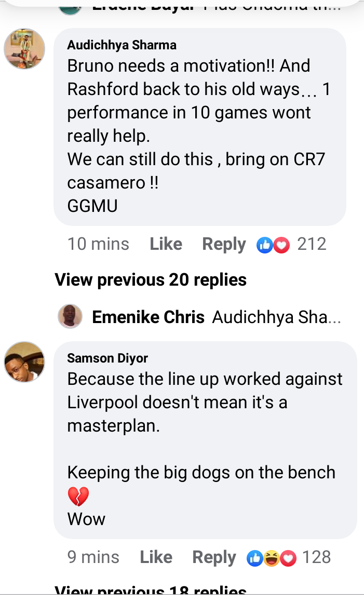Reply to Samson Diyor's comment

click(x=214, y=557)
